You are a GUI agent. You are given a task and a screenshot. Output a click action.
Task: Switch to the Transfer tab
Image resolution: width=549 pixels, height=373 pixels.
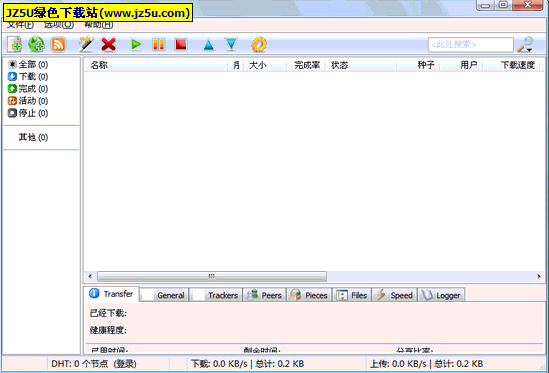point(112,294)
